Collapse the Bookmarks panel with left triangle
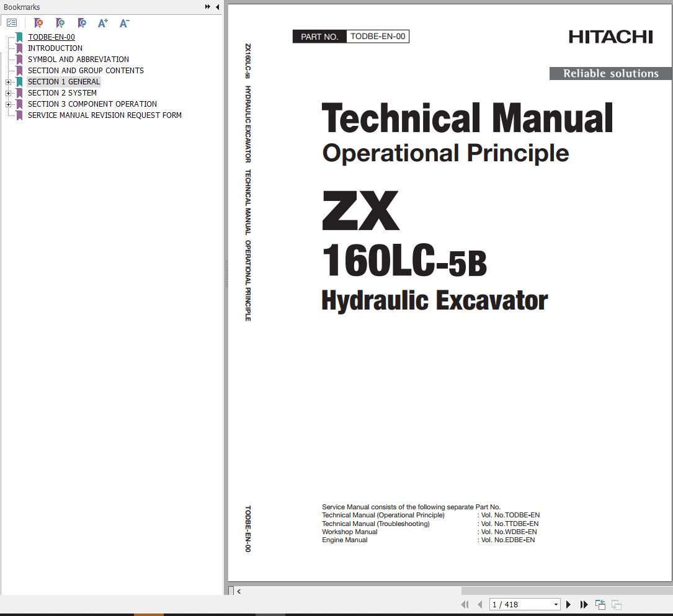Screen dimensions: 673x616 218,7
